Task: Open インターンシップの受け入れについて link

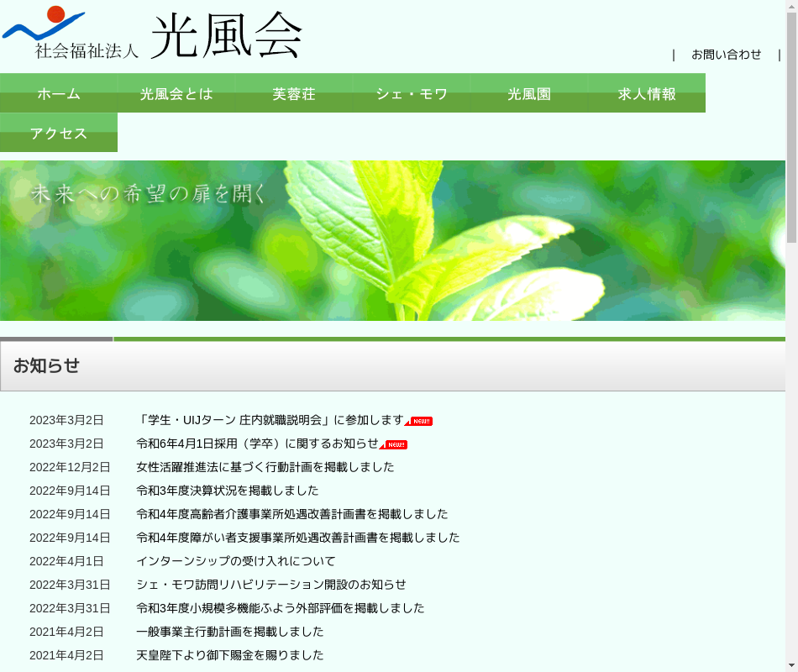Action: pos(235,561)
